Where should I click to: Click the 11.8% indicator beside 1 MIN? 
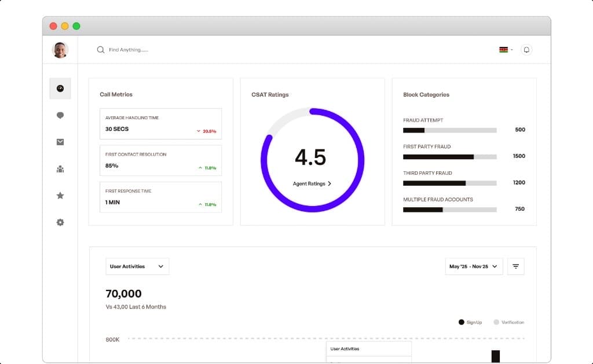pos(207,204)
